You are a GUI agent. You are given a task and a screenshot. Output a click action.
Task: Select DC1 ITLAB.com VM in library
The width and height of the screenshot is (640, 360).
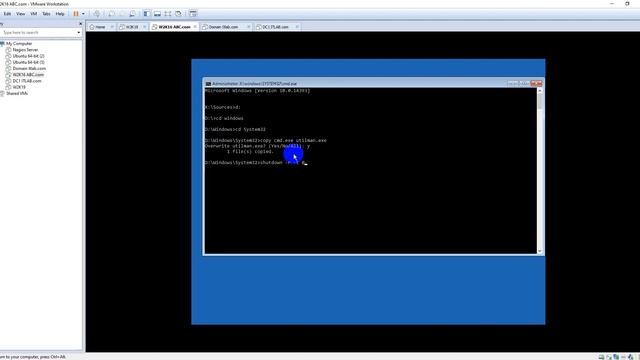click(x=27, y=81)
